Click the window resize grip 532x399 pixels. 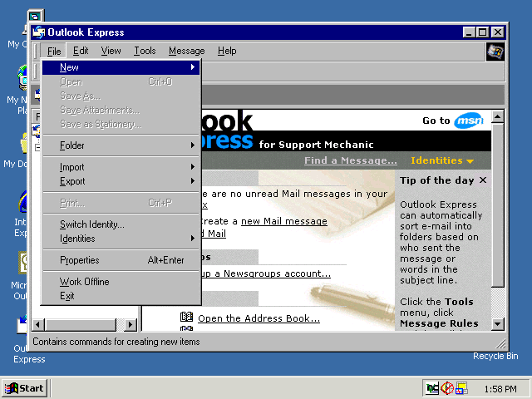click(500, 344)
